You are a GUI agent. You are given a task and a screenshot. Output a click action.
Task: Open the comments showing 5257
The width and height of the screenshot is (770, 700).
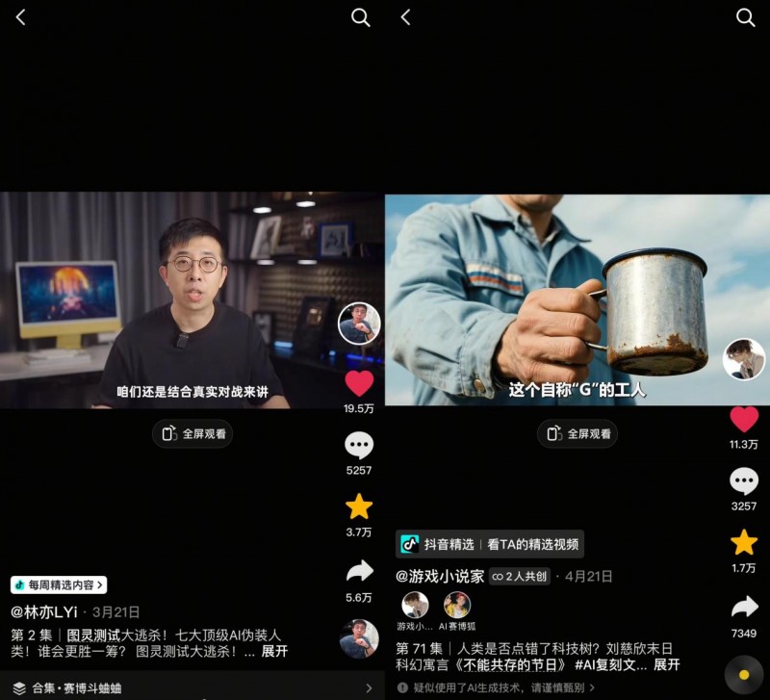(359, 445)
